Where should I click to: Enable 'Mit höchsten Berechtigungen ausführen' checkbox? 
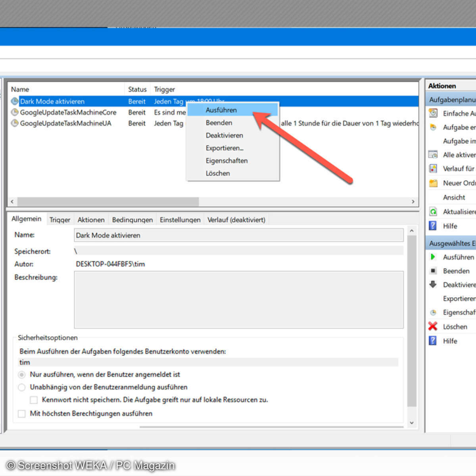tap(22, 414)
